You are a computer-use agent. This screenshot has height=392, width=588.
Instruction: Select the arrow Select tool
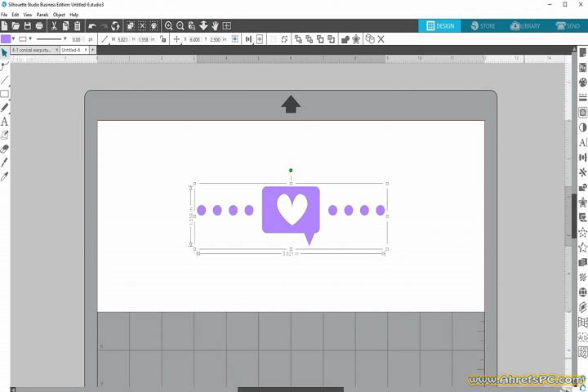pos(5,52)
